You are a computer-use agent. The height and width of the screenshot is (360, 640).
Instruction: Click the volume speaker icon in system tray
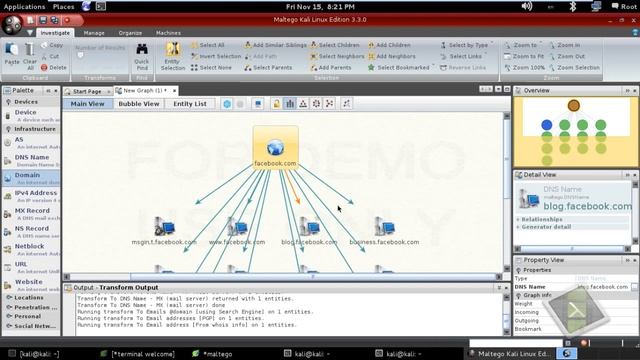pos(527,6)
